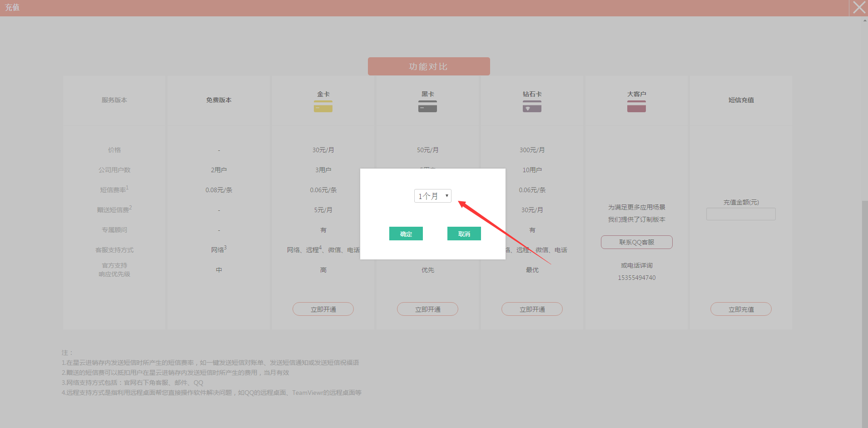
Task: Click the big customer (大客户) card icon
Action: point(636,107)
